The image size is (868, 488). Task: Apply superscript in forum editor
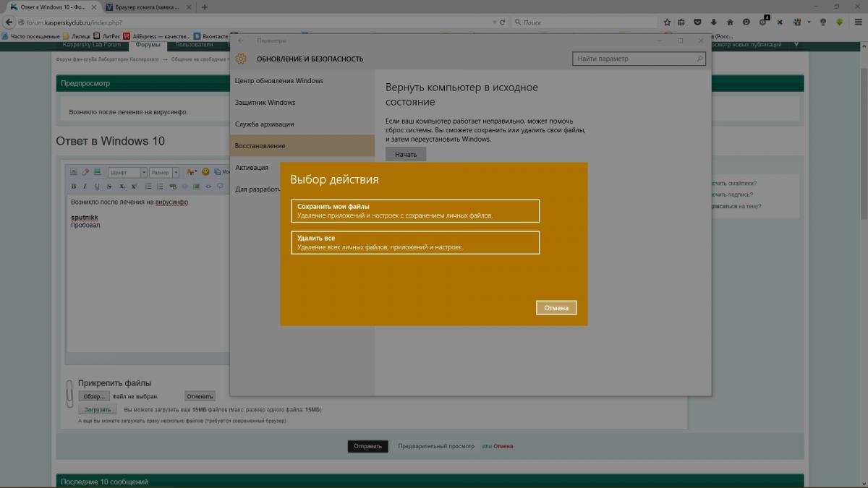point(134,186)
